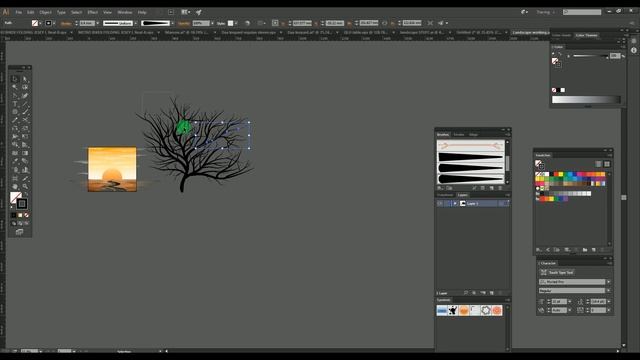Image resolution: width=640 pixels, height=360 pixels.
Task: Switch to the Brushes panel tab
Action: [443, 134]
